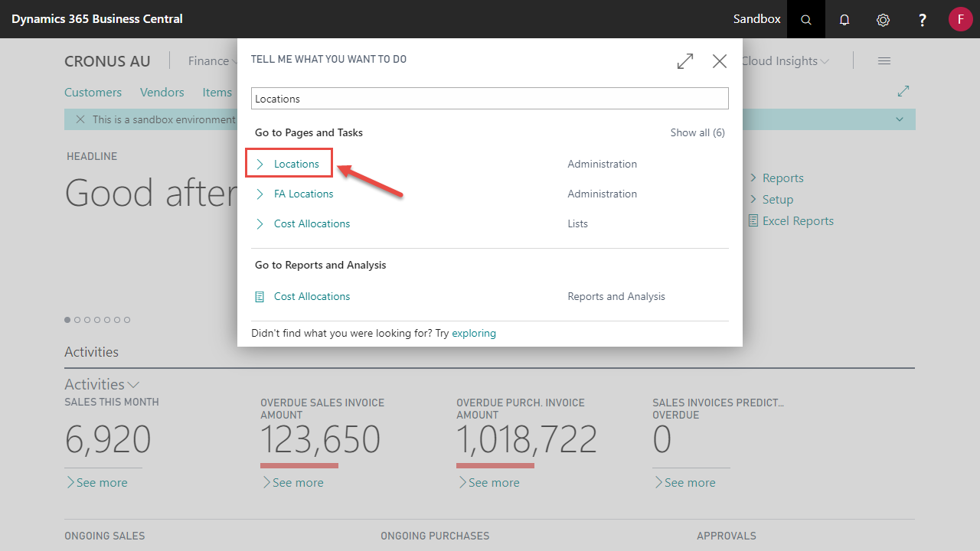980x551 pixels.
Task: Follow the exploring link
Action: click(x=474, y=333)
